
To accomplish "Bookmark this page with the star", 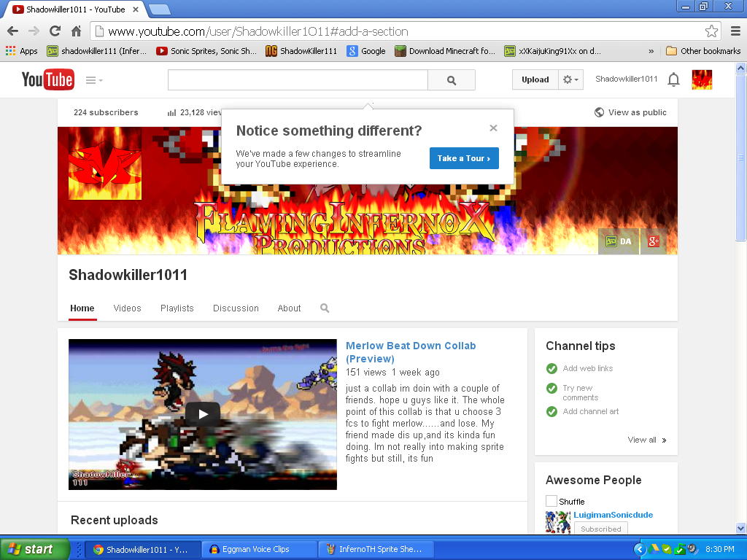I will [711, 31].
